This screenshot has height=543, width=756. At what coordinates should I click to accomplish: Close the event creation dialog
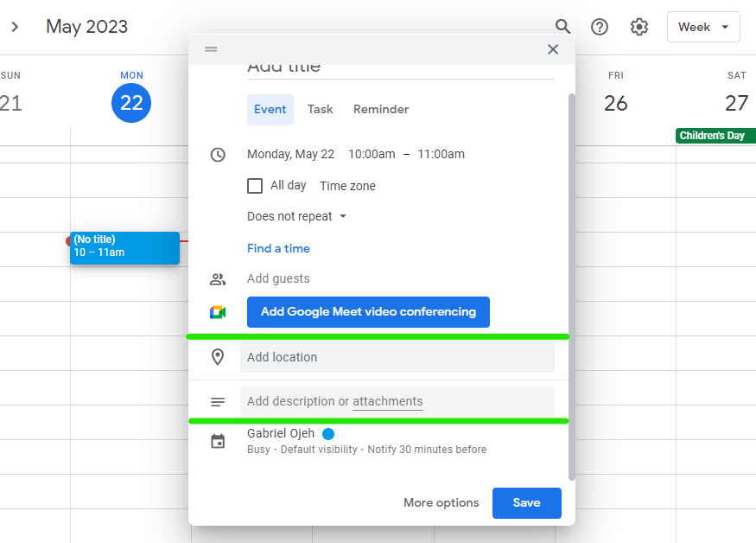(x=553, y=49)
